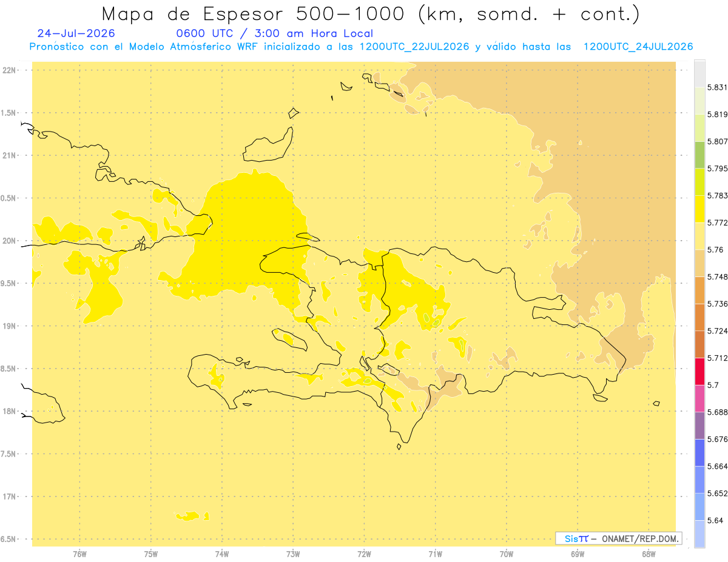Image resolution: width=728 pixels, height=562 pixels.
Task: Click the longitude label "69W"
Action: (578, 554)
